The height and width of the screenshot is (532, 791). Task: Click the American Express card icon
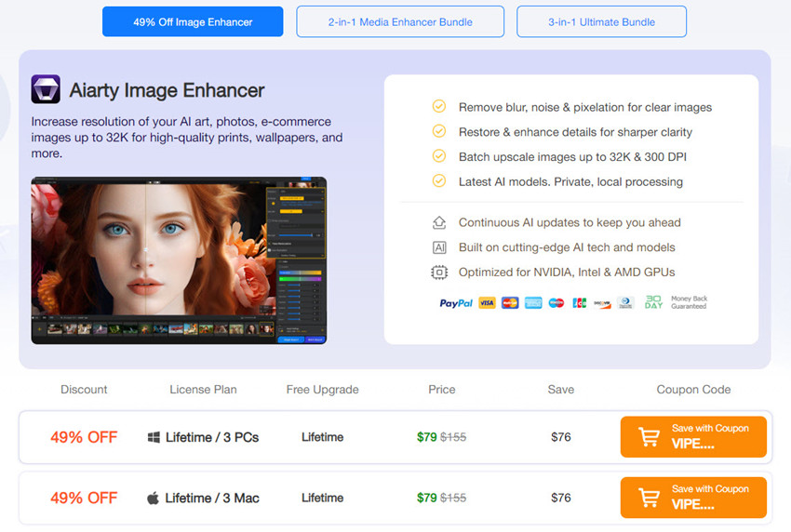(533, 302)
